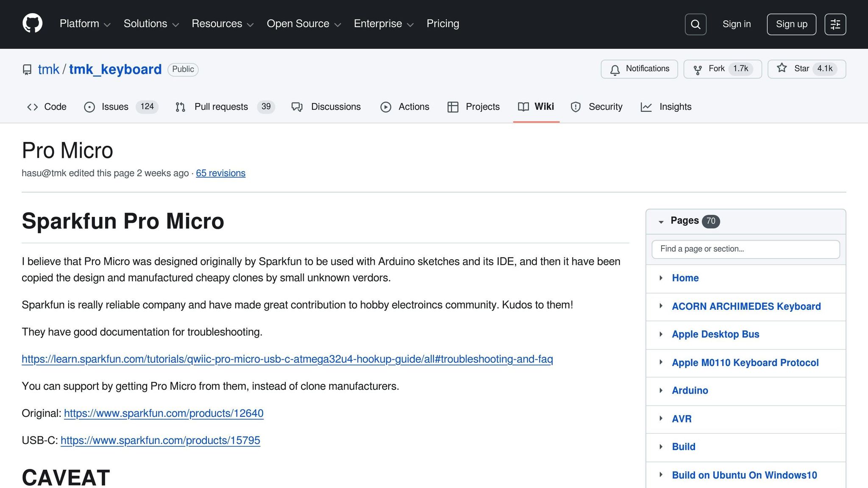Viewport: 868px width, 488px height.
Task: Open the Build wiki page
Action: tap(684, 447)
